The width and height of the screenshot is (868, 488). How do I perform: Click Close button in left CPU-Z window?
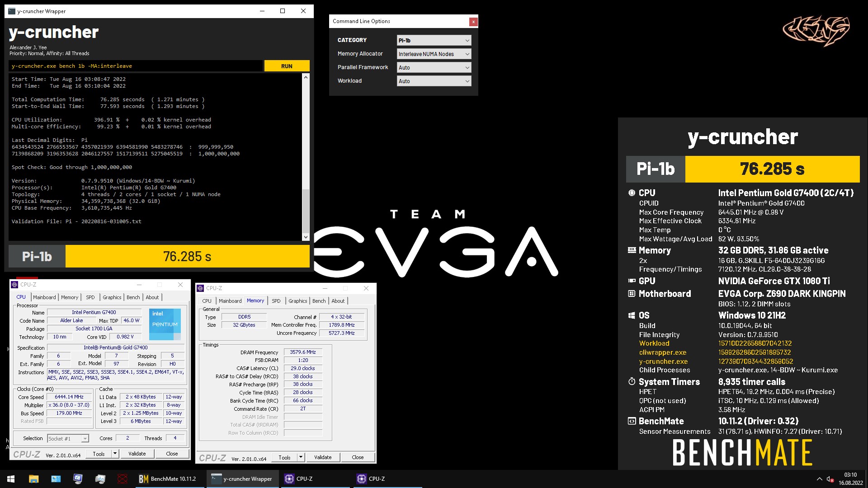[x=172, y=454]
